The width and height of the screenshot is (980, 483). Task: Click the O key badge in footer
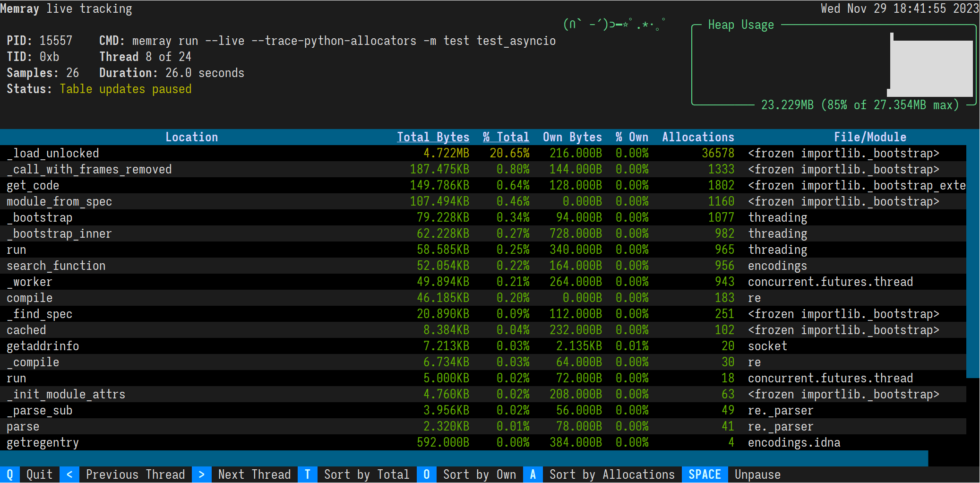click(x=426, y=474)
